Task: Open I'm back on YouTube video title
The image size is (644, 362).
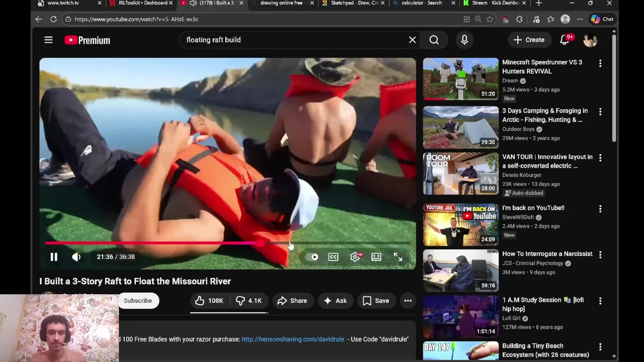Action: [x=533, y=208]
